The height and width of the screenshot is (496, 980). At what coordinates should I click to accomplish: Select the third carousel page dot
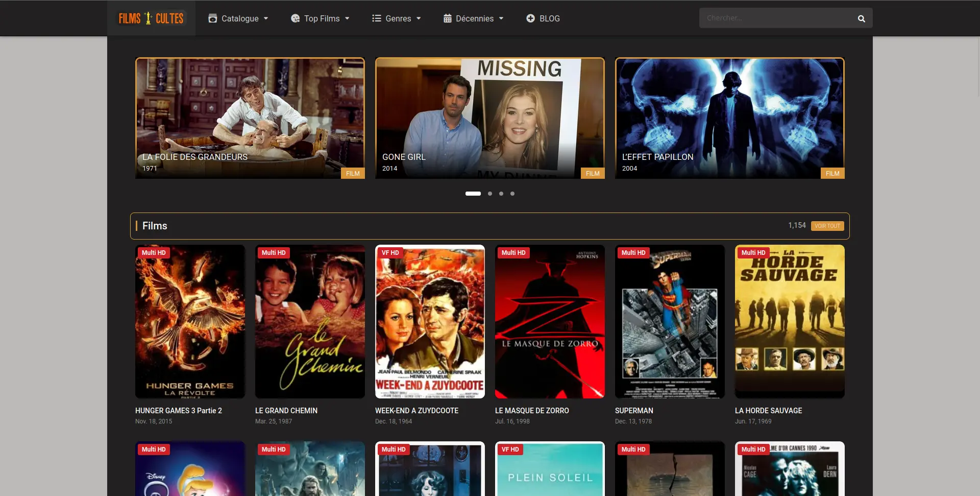click(x=501, y=194)
